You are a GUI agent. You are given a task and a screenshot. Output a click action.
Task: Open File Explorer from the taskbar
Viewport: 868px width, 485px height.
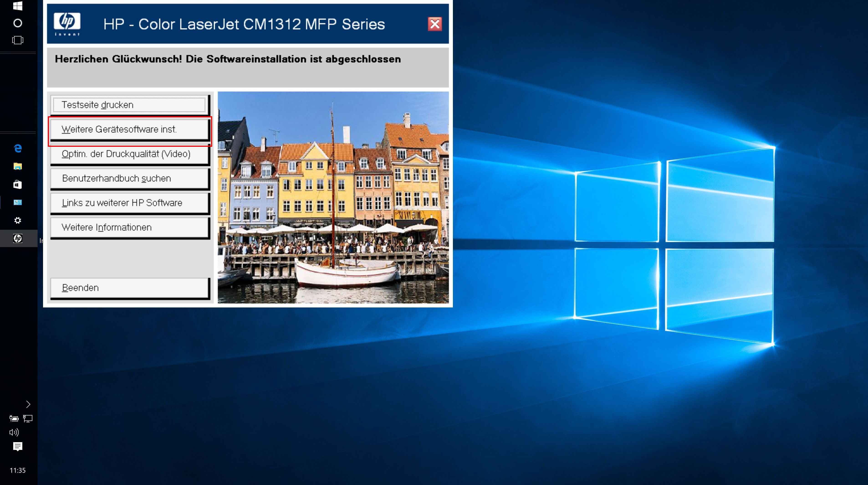coord(18,166)
